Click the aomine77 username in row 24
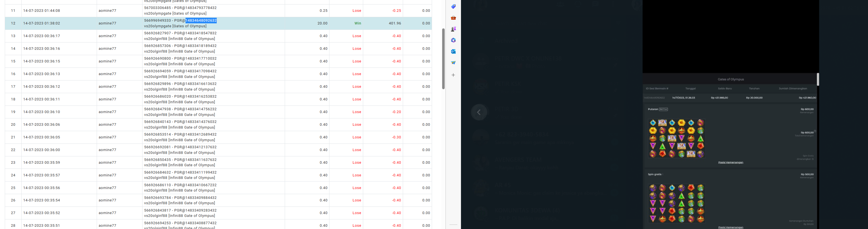The image size is (868, 229). [x=107, y=175]
